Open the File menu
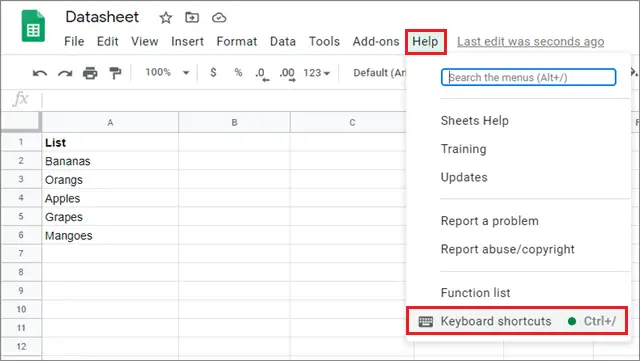Image resolution: width=640 pixels, height=361 pixels. [74, 41]
